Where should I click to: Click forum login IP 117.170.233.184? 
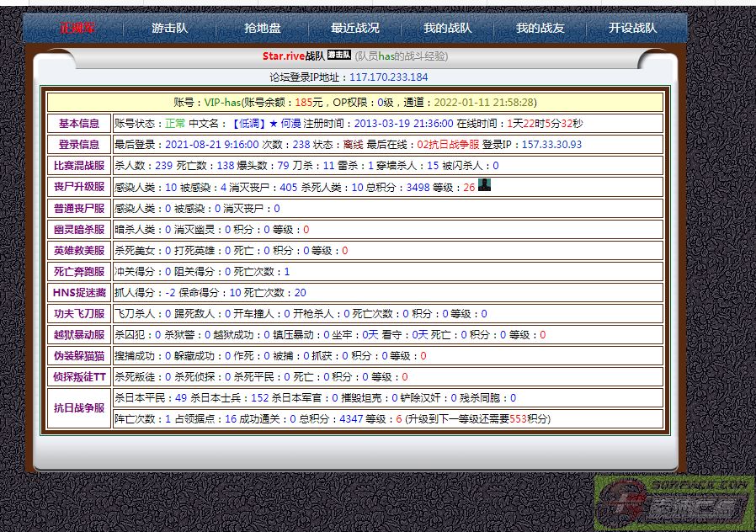click(x=389, y=77)
